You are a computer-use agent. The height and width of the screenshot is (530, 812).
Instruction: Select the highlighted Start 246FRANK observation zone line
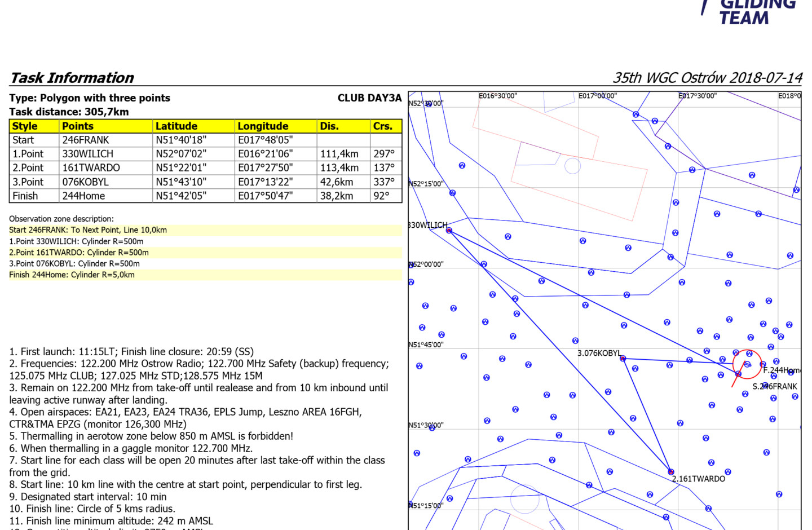pos(88,230)
